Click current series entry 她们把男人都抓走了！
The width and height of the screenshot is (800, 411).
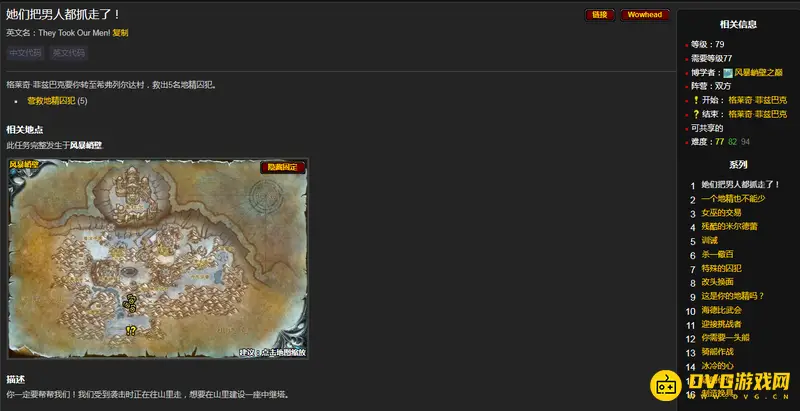point(741,185)
